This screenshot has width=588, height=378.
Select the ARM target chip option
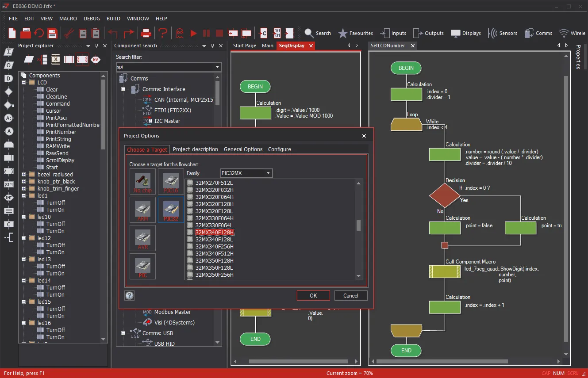142,210
